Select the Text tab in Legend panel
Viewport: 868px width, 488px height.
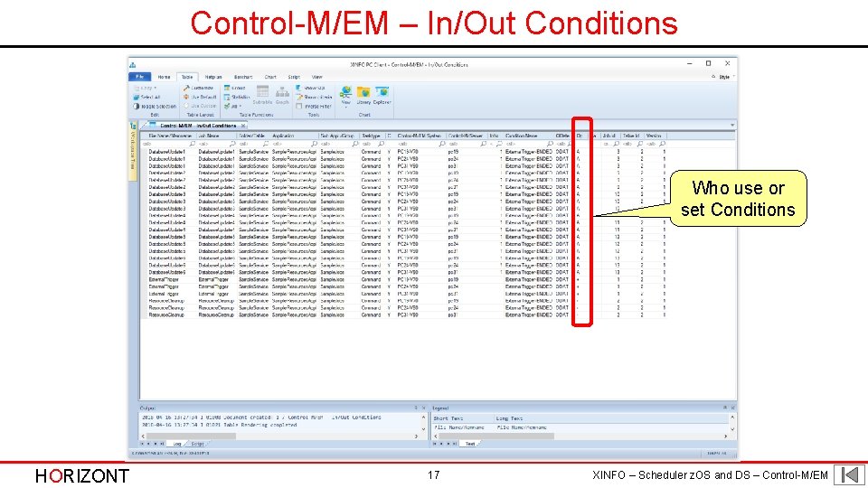click(x=470, y=444)
